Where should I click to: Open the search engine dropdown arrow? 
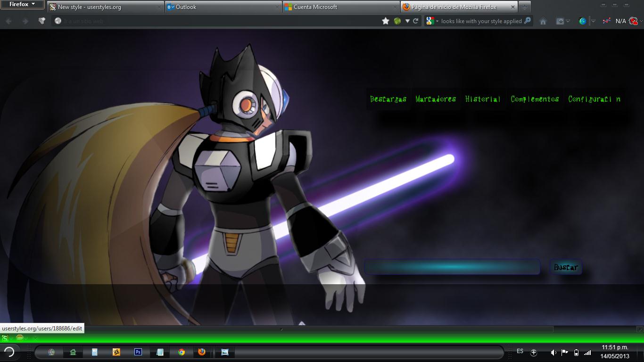tap(437, 21)
